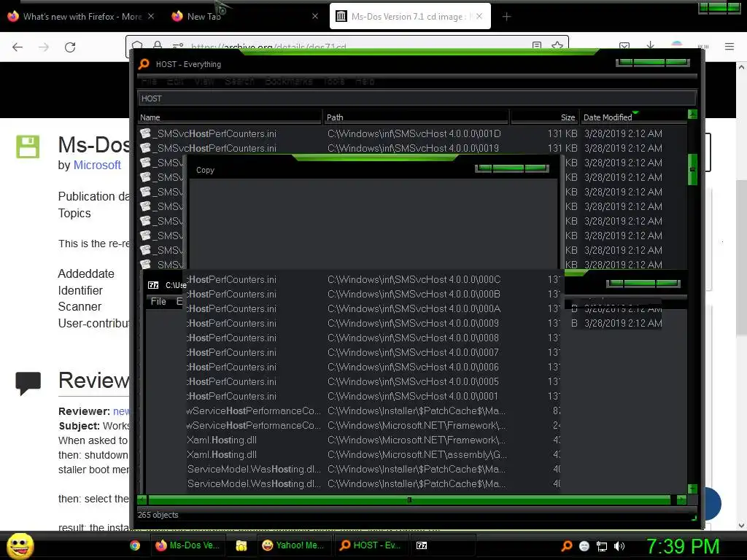Open the Bookmarks menu in Everything
The image size is (747, 560).
point(289,82)
